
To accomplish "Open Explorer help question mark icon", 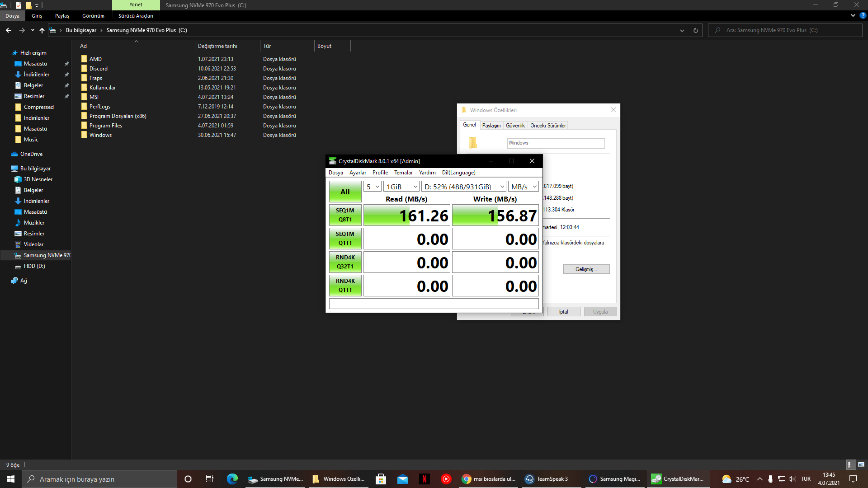I will point(863,15).
